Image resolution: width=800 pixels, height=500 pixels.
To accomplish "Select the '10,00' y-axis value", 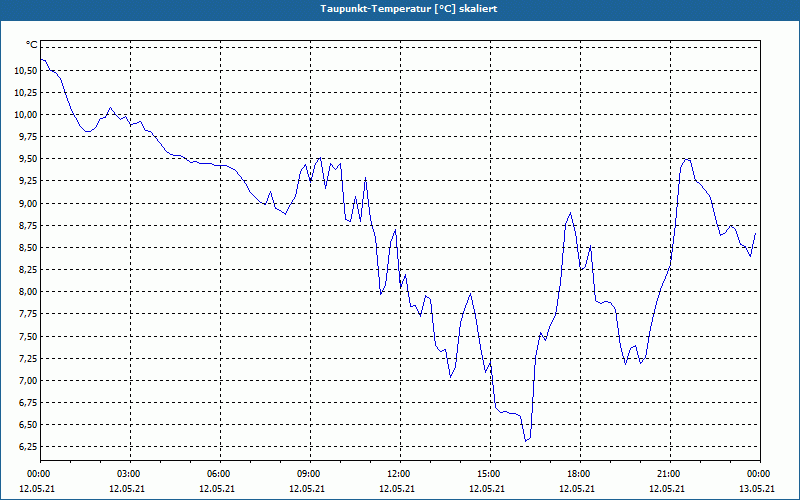I will 26,115.
